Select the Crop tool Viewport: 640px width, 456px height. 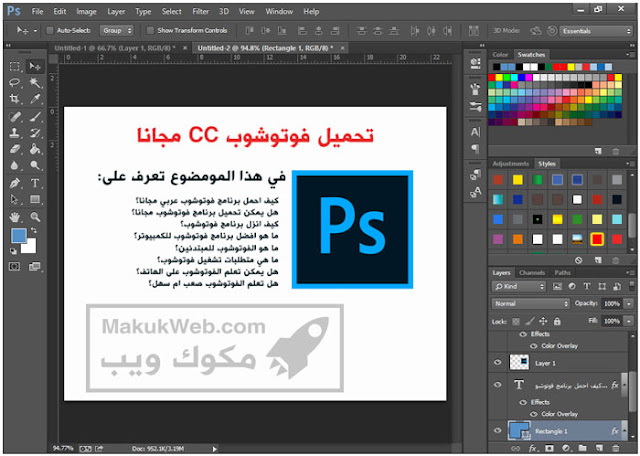[x=15, y=98]
